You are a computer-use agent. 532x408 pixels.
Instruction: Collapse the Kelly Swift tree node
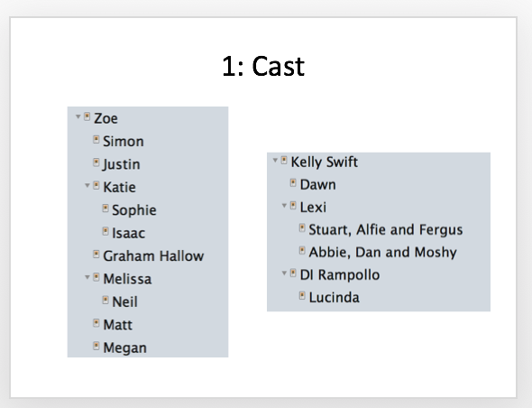tap(275, 161)
